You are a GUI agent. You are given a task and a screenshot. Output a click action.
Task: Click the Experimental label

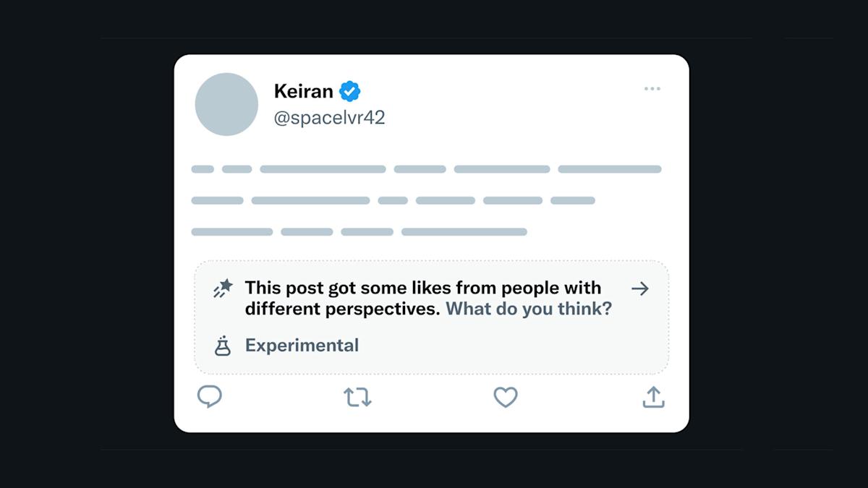(x=302, y=346)
